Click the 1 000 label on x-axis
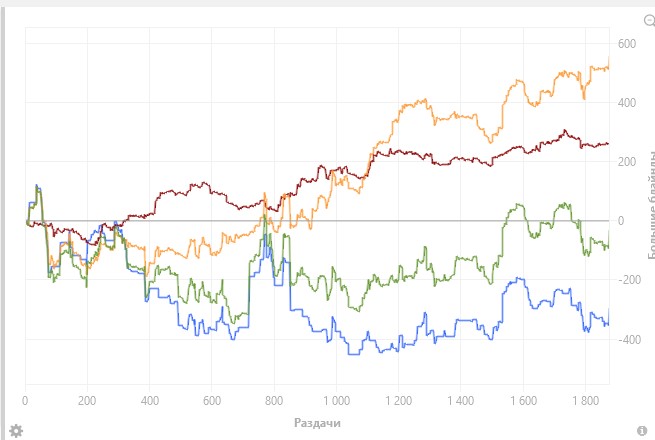 click(x=336, y=401)
